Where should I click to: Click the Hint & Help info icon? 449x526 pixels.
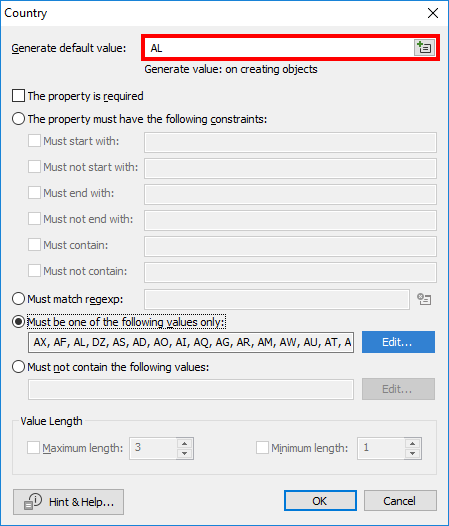33,502
